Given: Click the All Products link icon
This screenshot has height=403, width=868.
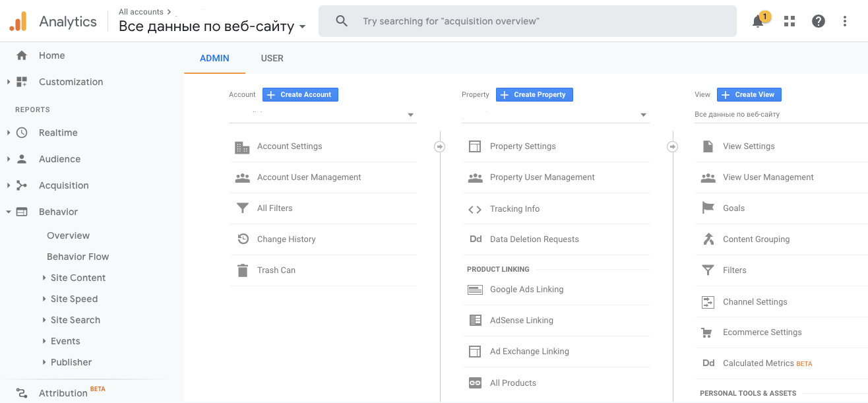Looking at the screenshot, I should pos(475,383).
